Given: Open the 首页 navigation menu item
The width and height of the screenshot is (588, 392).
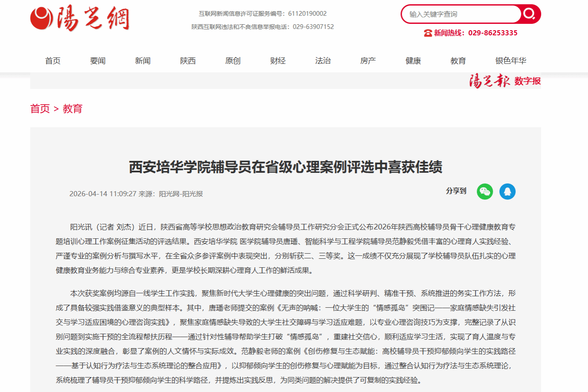Looking at the screenshot, I should click(x=53, y=61).
